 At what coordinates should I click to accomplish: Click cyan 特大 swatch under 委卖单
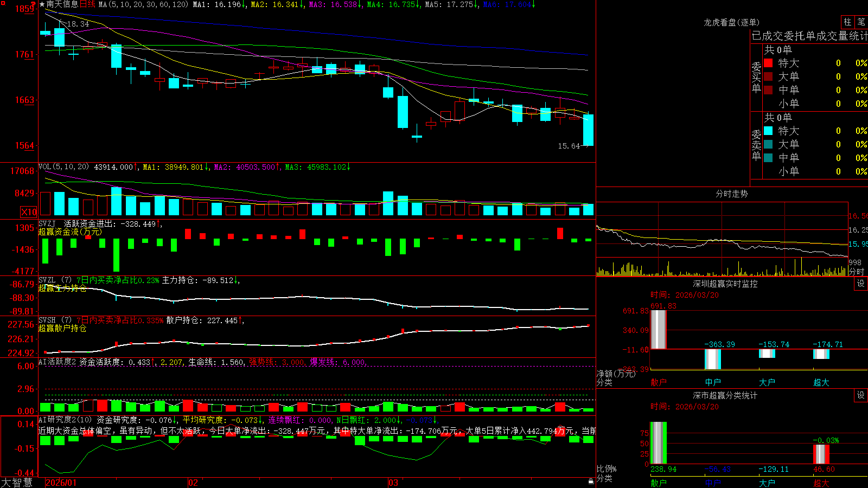pos(768,131)
